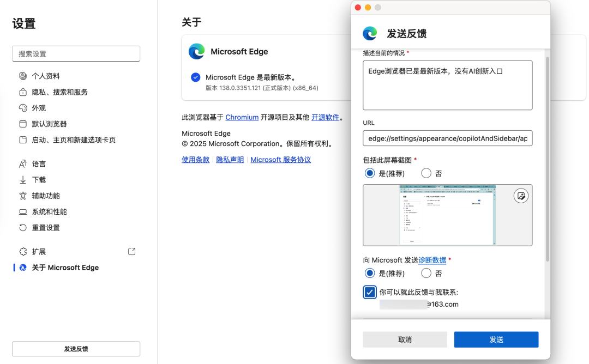Click the 发送 button in the dialog

tap(496, 339)
